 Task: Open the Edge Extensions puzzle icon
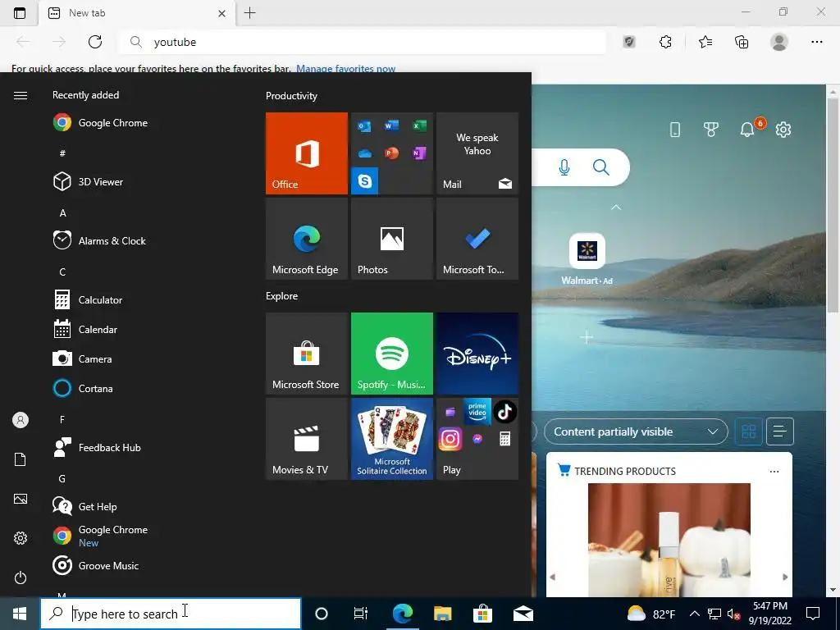tap(665, 42)
